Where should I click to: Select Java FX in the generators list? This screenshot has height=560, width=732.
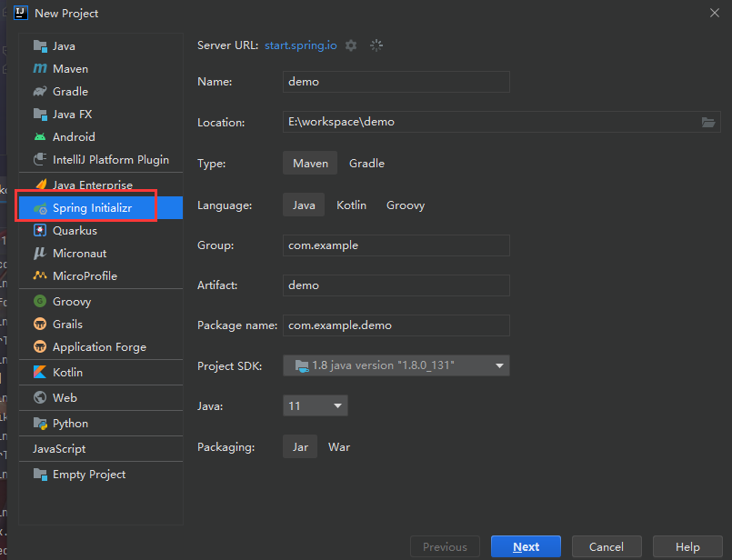pos(101,115)
